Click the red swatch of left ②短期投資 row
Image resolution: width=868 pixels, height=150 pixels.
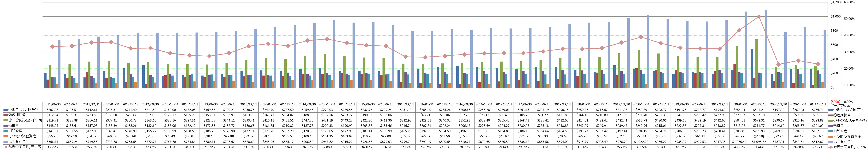click(x=5, y=115)
